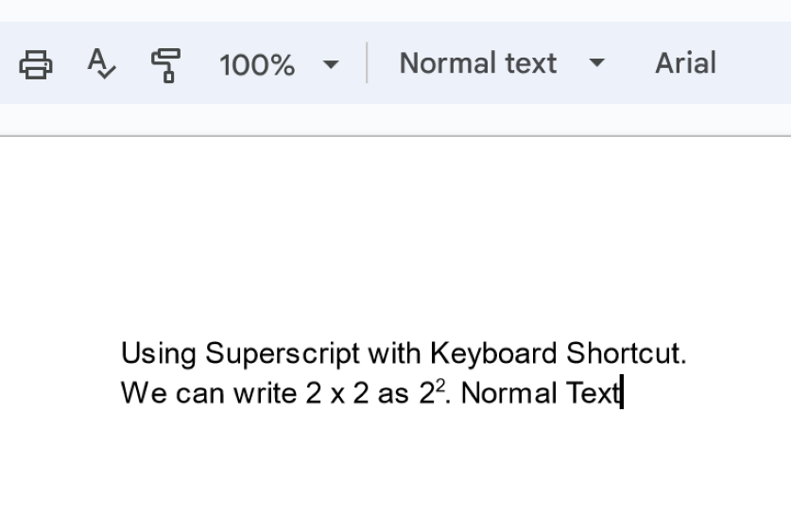Click the word "can" in second line
The image size is (791, 532).
tap(196, 393)
